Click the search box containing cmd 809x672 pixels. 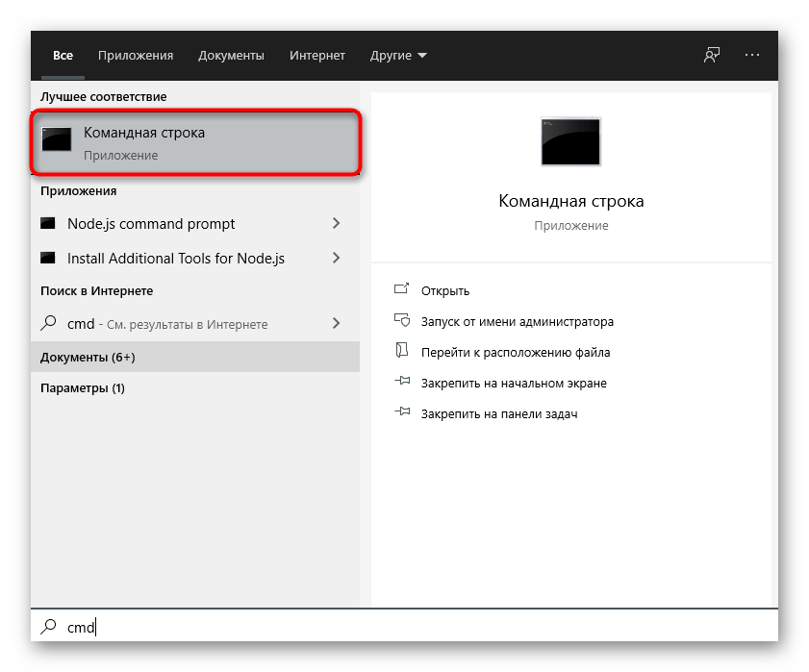[x=404, y=628]
